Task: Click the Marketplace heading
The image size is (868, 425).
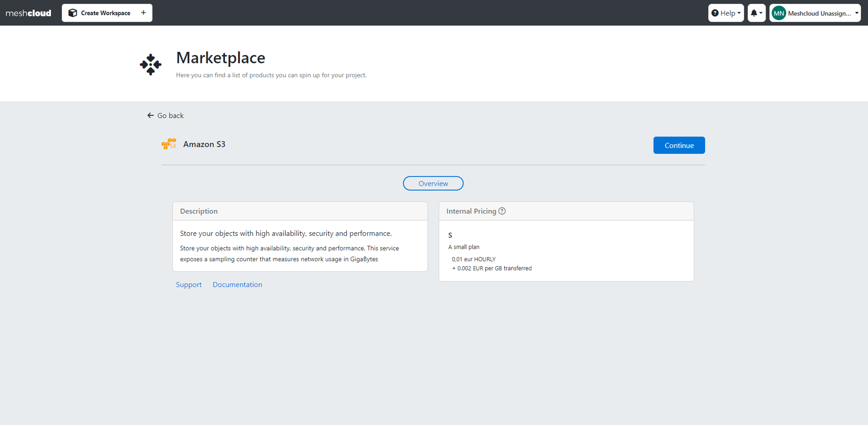Action: [220, 58]
